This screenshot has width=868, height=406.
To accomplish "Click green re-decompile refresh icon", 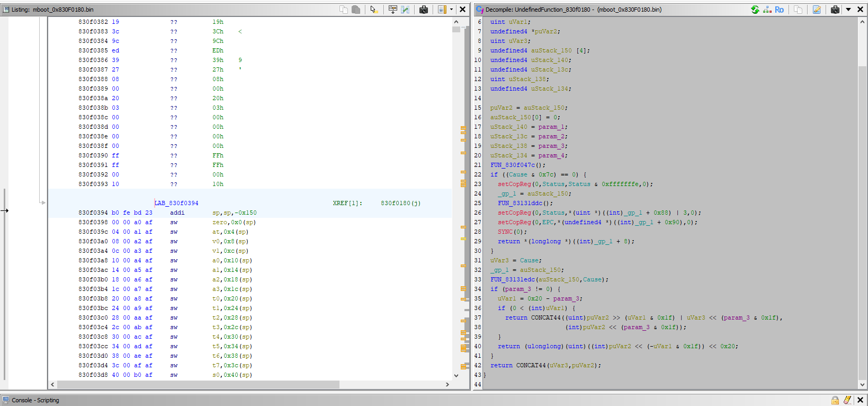I will click(755, 9).
